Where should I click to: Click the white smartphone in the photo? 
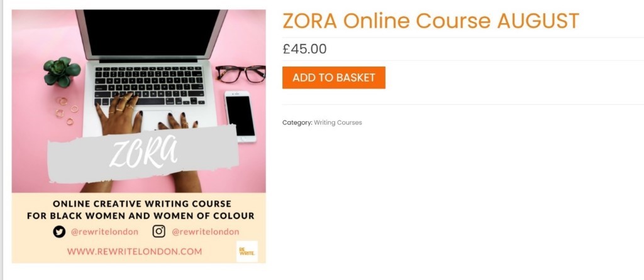(x=240, y=116)
